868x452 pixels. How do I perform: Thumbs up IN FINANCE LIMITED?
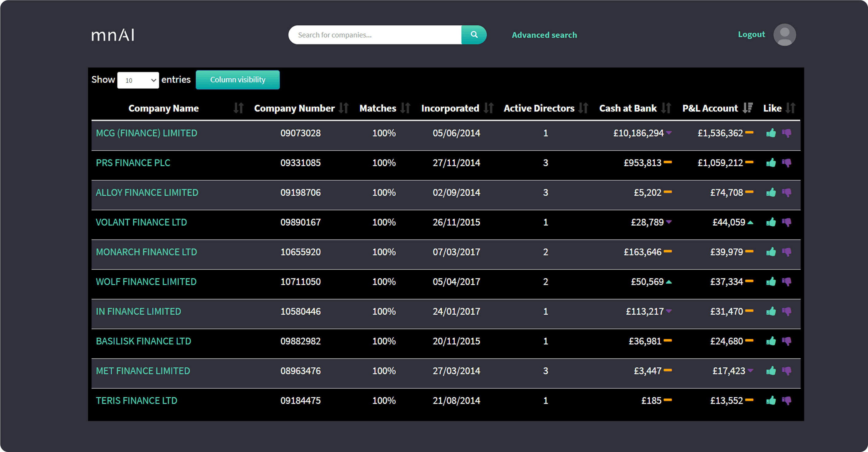pos(771,312)
